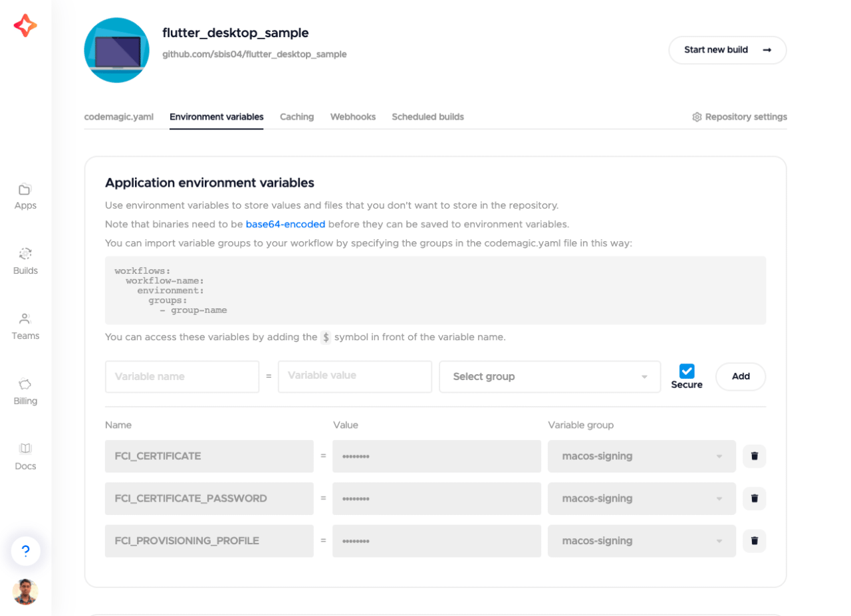
Task: Open the variable group dropdown for FCI_PROVISIONING_PROFILE
Action: point(642,541)
